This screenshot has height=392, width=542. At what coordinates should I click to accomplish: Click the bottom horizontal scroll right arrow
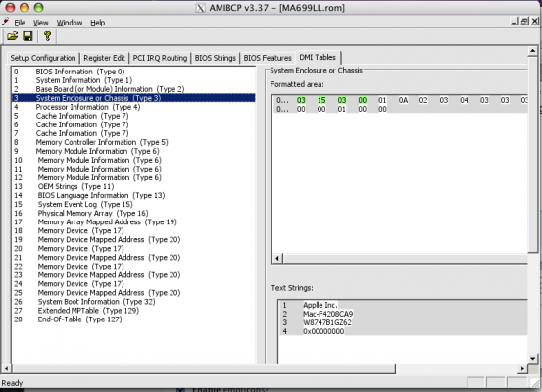(523, 368)
